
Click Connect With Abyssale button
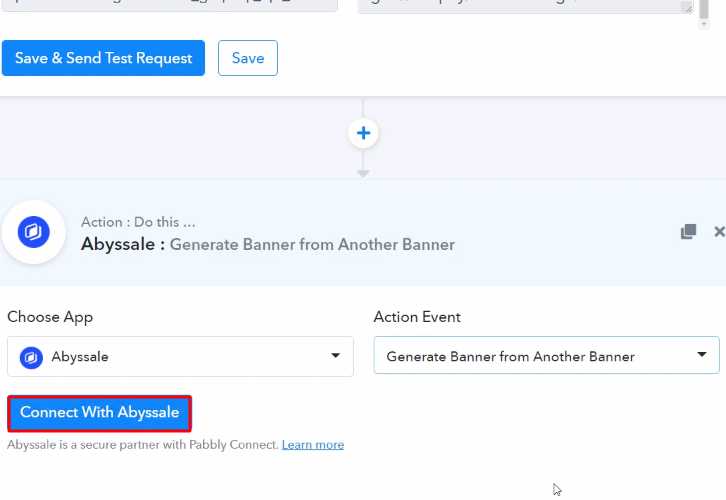pos(100,413)
